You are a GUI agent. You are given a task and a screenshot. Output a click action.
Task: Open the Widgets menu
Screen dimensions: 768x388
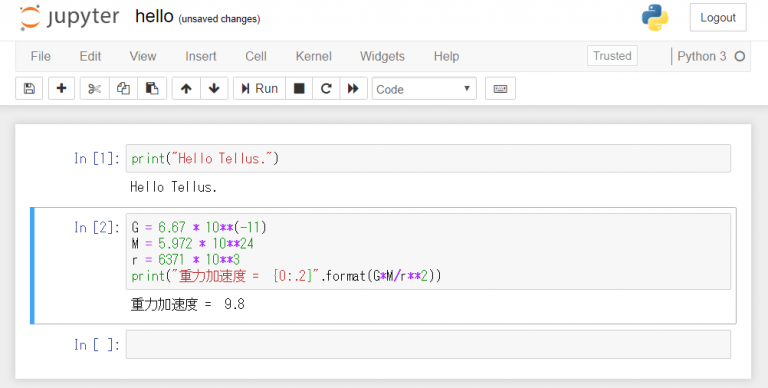click(x=383, y=56)
